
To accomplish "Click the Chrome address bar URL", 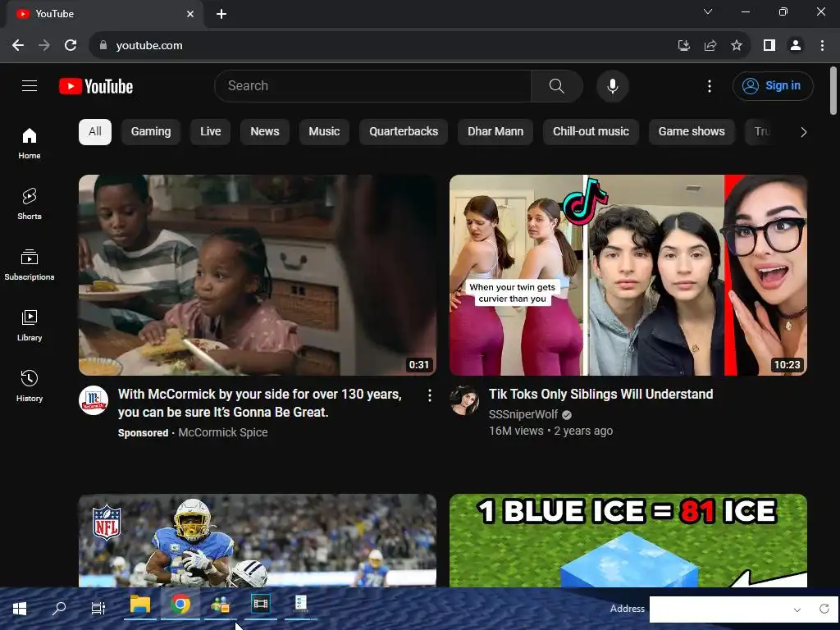I will 149,46.
